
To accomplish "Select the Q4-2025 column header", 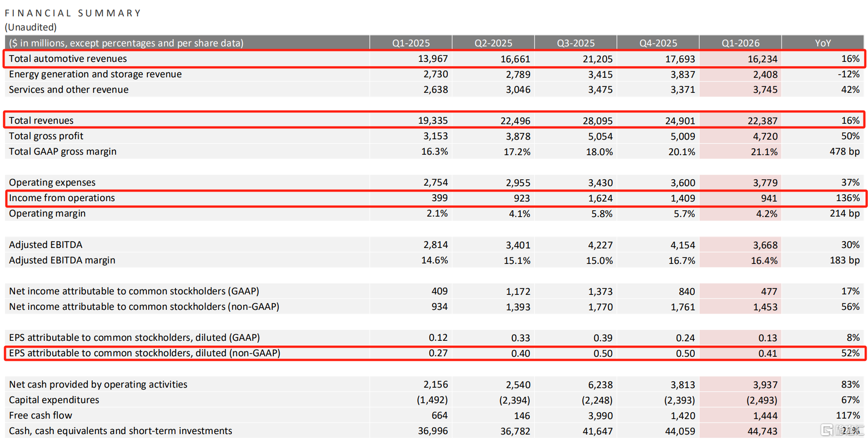I will pos(658,43).
